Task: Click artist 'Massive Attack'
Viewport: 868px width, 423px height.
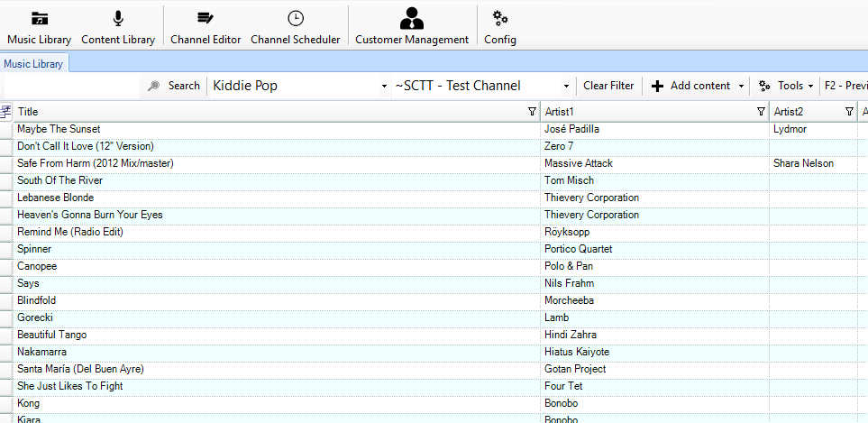Action: 579,163
